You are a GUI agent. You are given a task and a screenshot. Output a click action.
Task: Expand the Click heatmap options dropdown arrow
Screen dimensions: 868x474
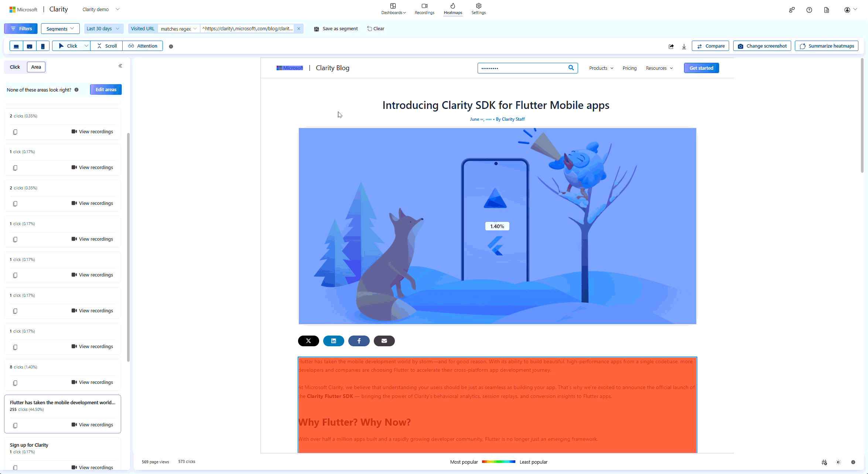(86, 46)
